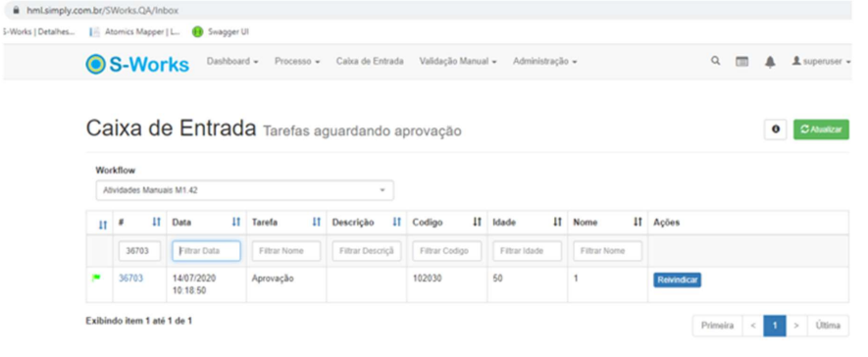Click the padlock icon in address bar
Image resolution: width=868 pixels, height=357 pixels.
point(16,10)
